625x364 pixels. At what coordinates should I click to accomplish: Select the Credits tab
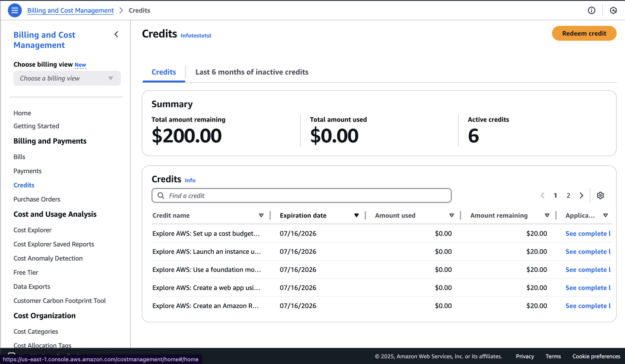tap(164, 72)
